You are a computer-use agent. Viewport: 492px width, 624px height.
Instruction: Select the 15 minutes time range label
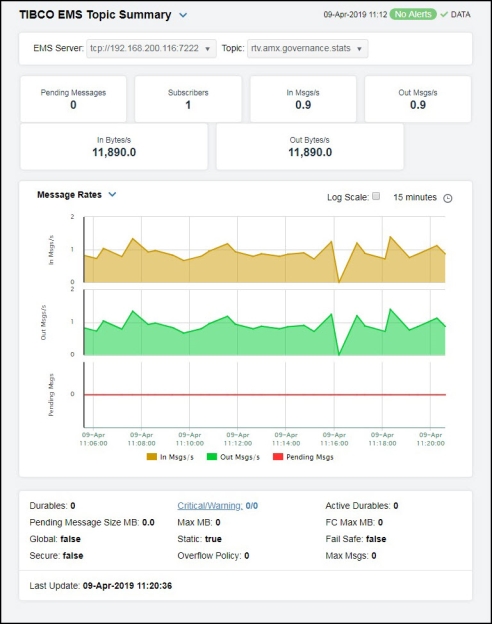[415, 197]
